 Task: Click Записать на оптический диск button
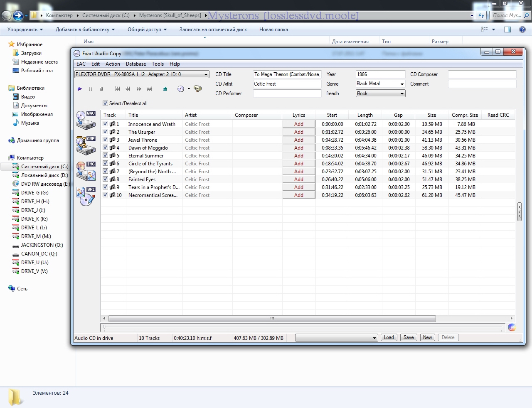point(213,29)
